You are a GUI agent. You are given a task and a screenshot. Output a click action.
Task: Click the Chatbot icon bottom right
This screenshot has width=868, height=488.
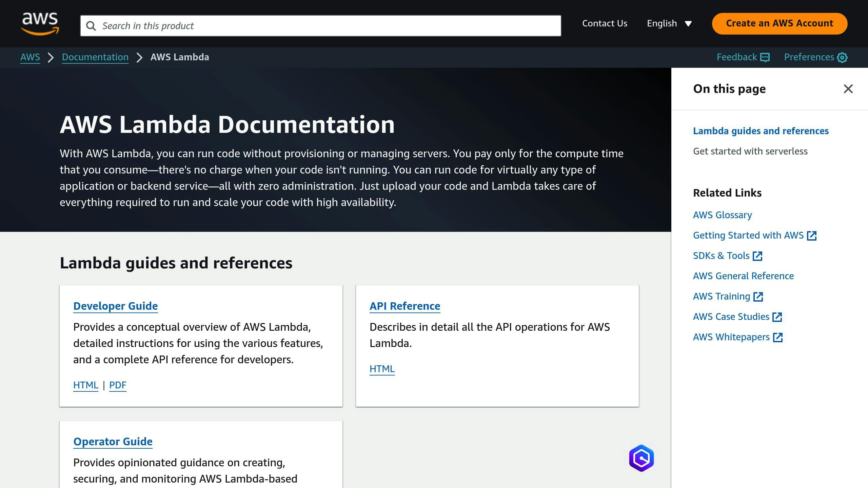(x=641, y=457)
